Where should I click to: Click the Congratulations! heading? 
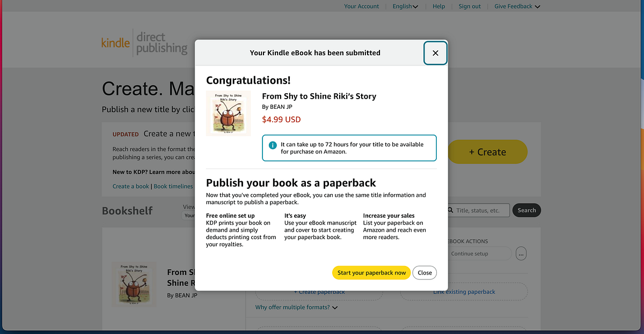(x=248, y=80)
